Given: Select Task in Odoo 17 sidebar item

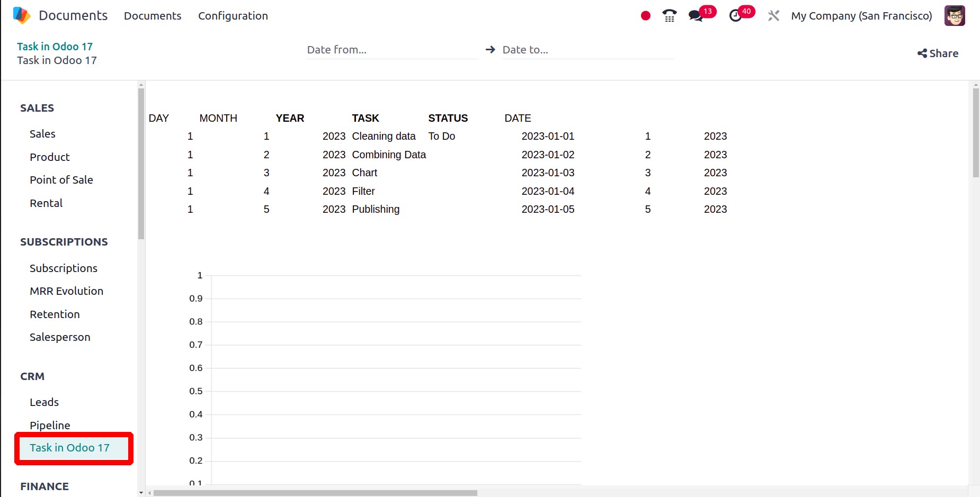Looking at the screenshot, I should point(74,448).
